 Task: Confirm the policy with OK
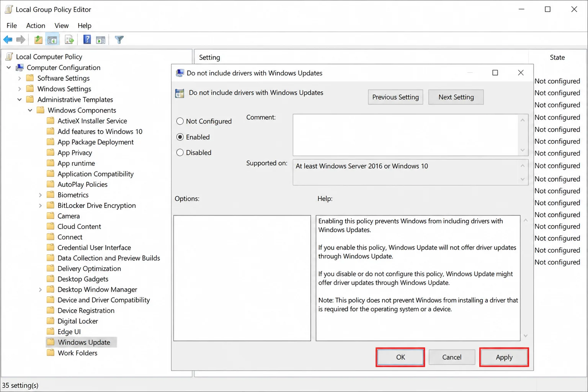(x=400, y=357)
